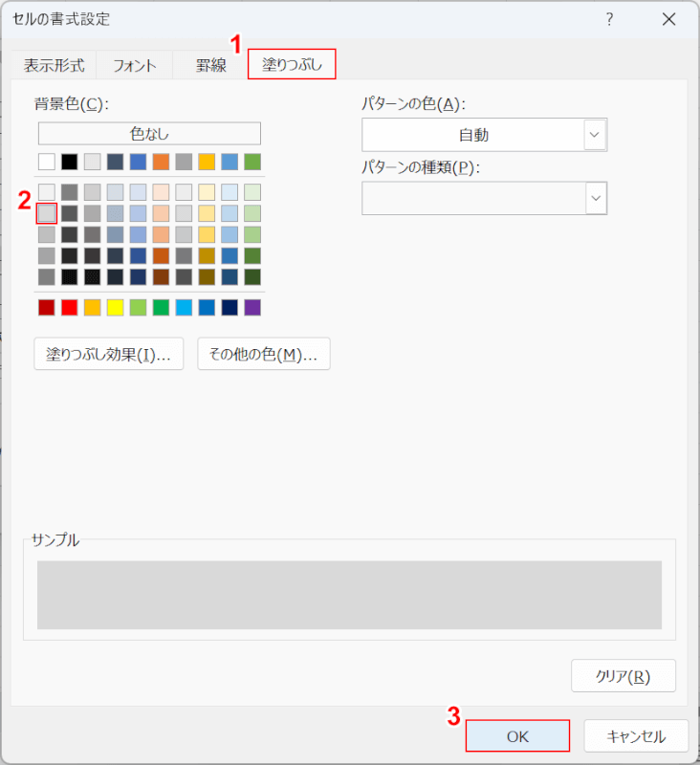Select dark red swatch in standard colors

click(47, 307)
